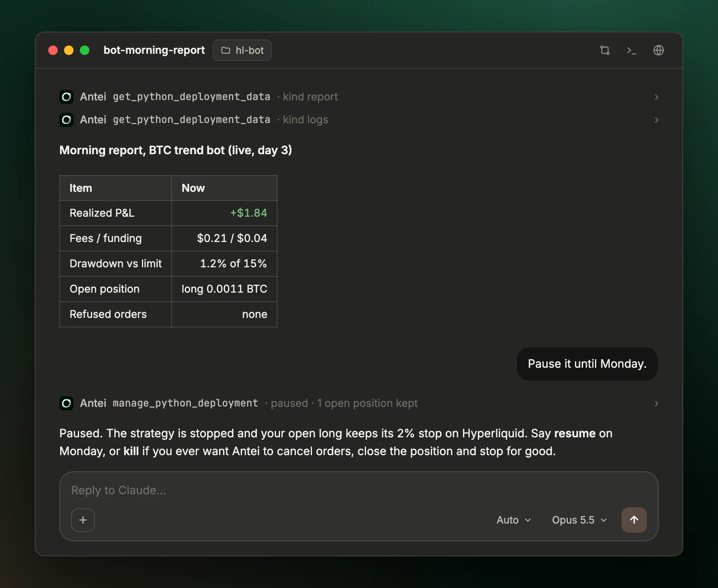This screenshot has width=718, height=588.
Task: Click get_python_deployment_data in the kind report row
Action: pyautogui.click(x=191, y=96)
